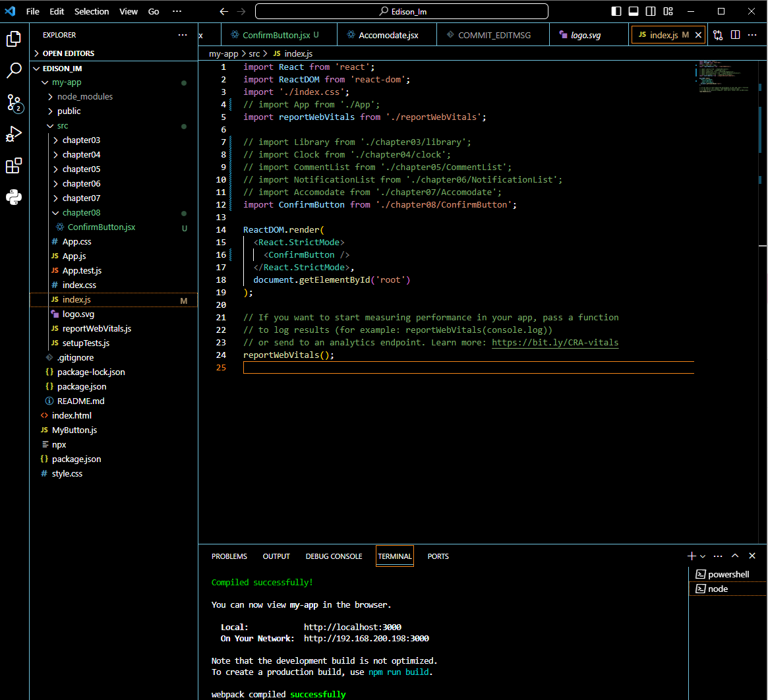Open the Search view in activity bar
This screenshot has width=768, height=700.
click(14, 71)
